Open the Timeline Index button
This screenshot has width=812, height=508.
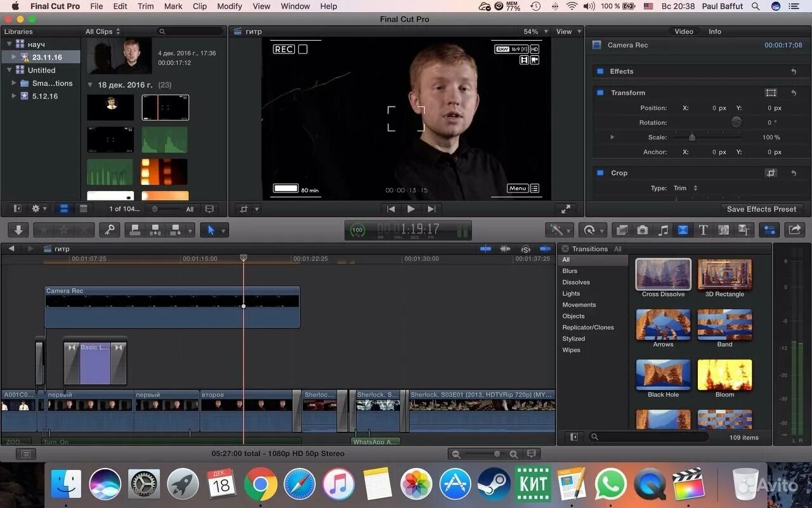pyautogui.click(x=26, y=454)
